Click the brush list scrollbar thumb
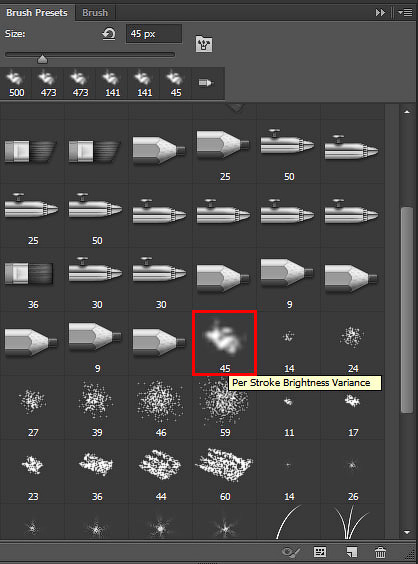 (407, 310)
